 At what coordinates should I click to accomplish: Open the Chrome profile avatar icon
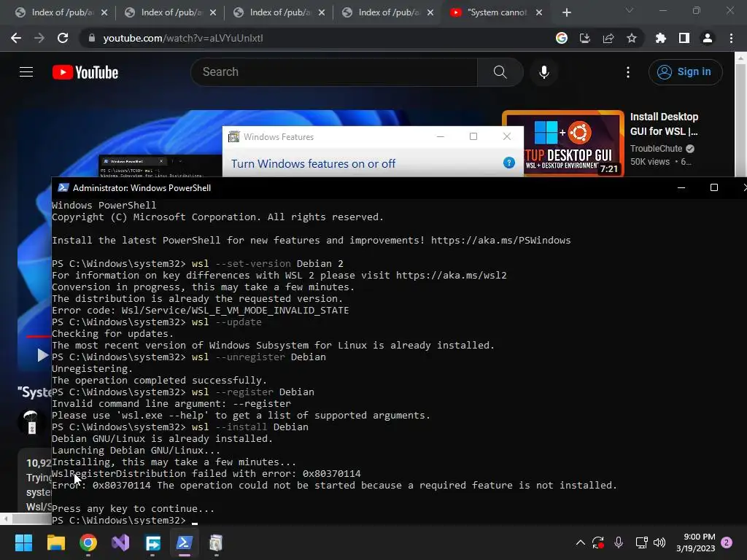point(708,38)
